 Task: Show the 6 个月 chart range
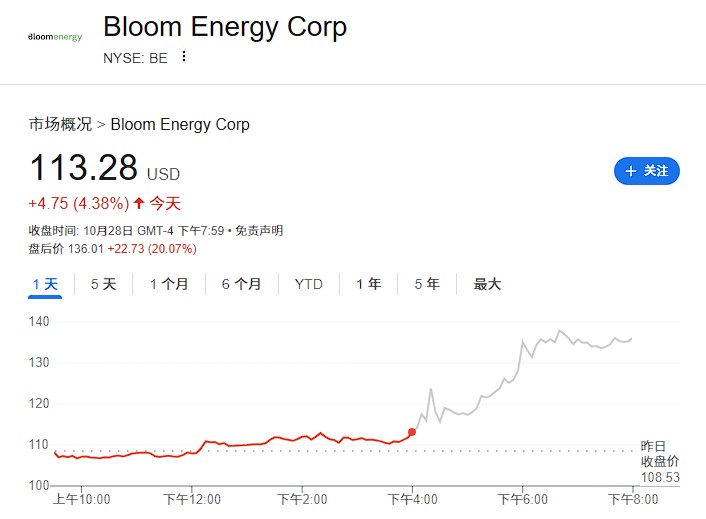click(x=241, y=284)
